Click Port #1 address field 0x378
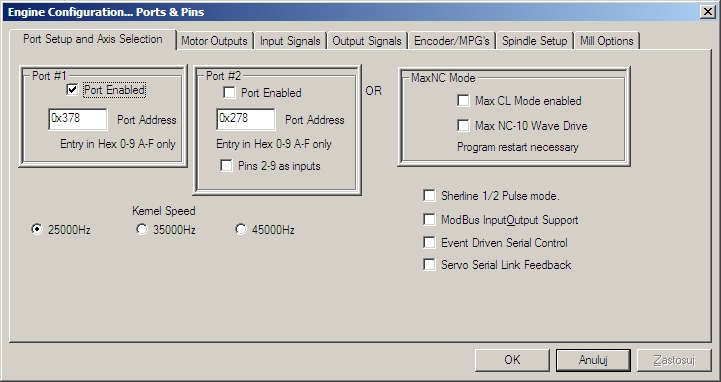The image size is (721, 382). pos(78,119)
